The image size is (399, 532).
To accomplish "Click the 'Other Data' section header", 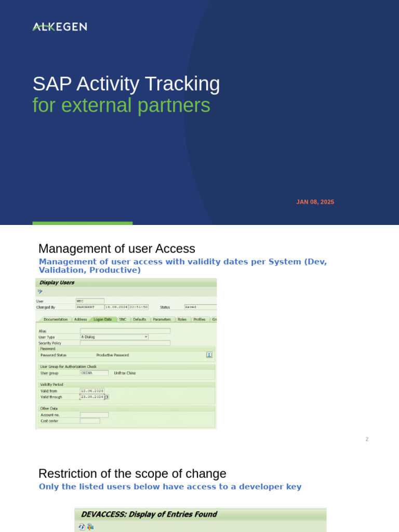I will 49,409.
